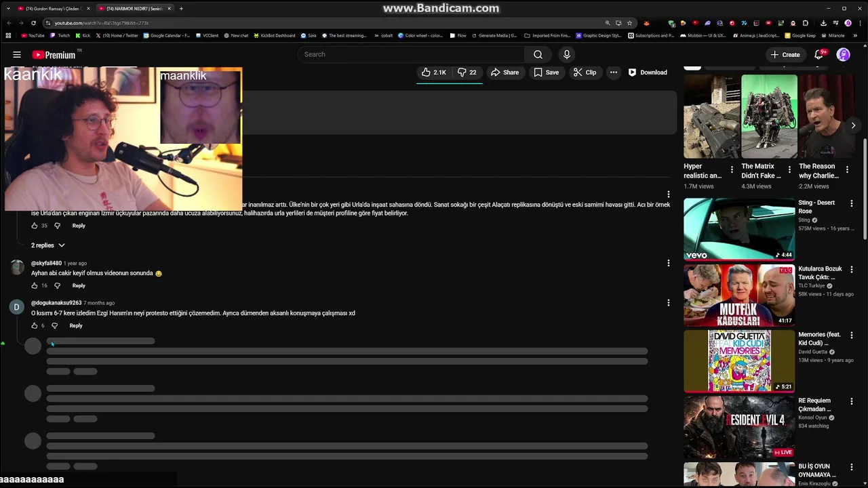Reply to the comment with 35 likes
The image size is (868, 488).
coord(79,226)
